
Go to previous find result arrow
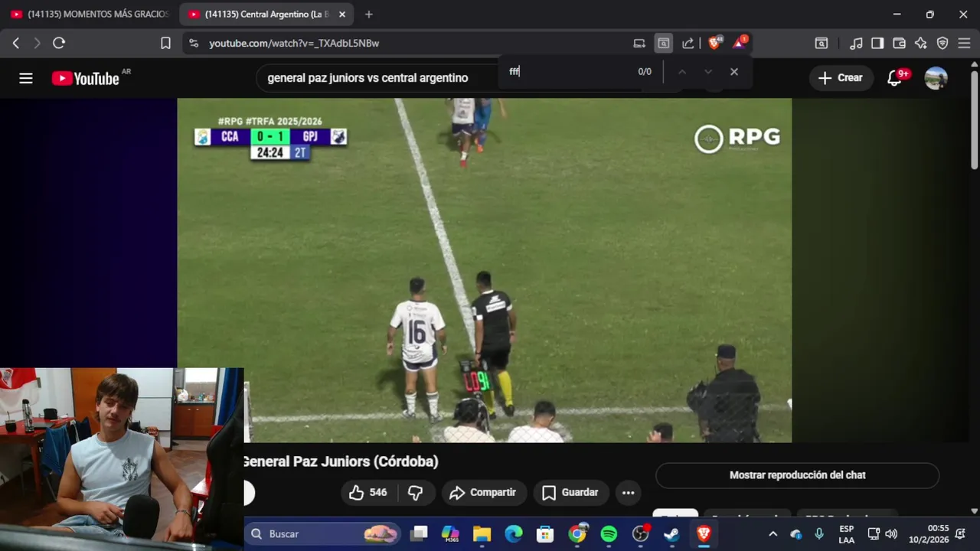coord(682,71)
